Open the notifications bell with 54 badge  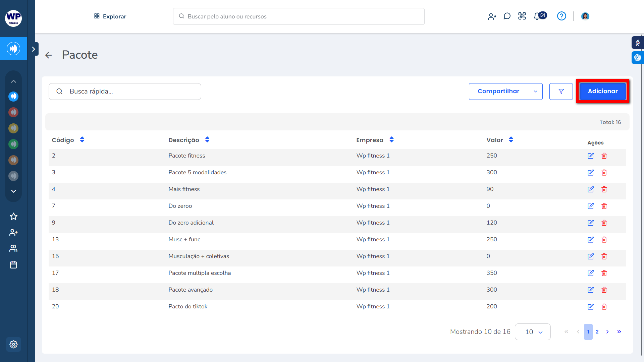[x=537, y=16]
